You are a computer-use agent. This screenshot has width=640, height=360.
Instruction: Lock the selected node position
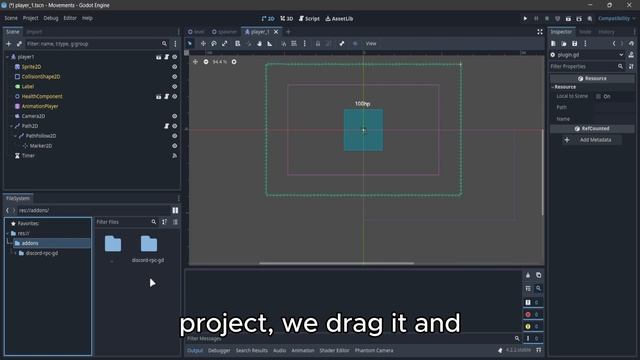tap(318, 44)
